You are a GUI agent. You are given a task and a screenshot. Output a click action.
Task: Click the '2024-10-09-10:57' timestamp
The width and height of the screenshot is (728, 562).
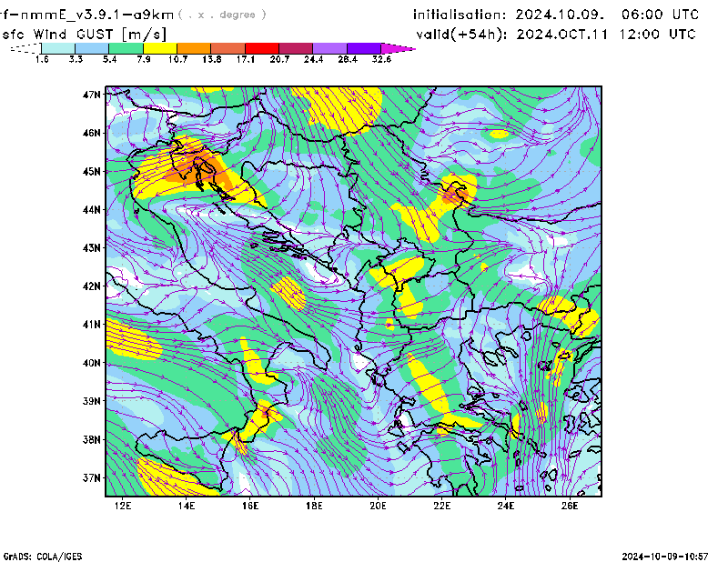pos(665,557)
